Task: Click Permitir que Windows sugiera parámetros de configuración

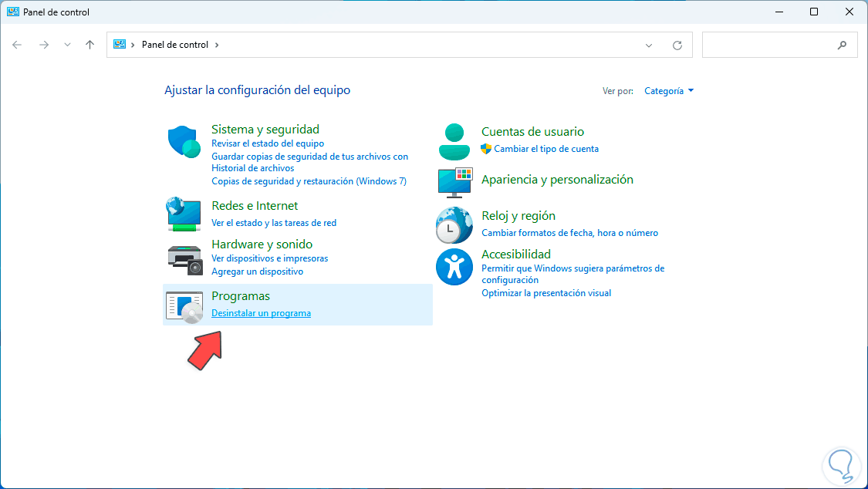Action: tap(573, 274)
